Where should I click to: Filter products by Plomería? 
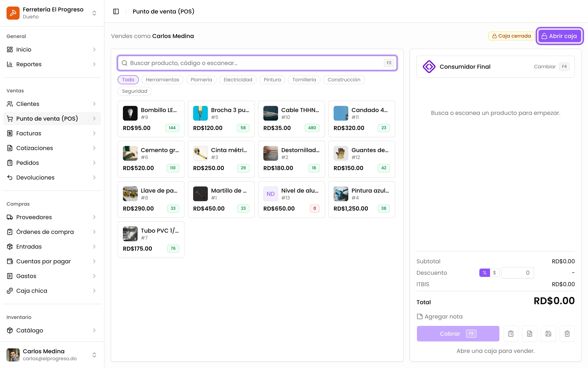[x=201, y=80]
